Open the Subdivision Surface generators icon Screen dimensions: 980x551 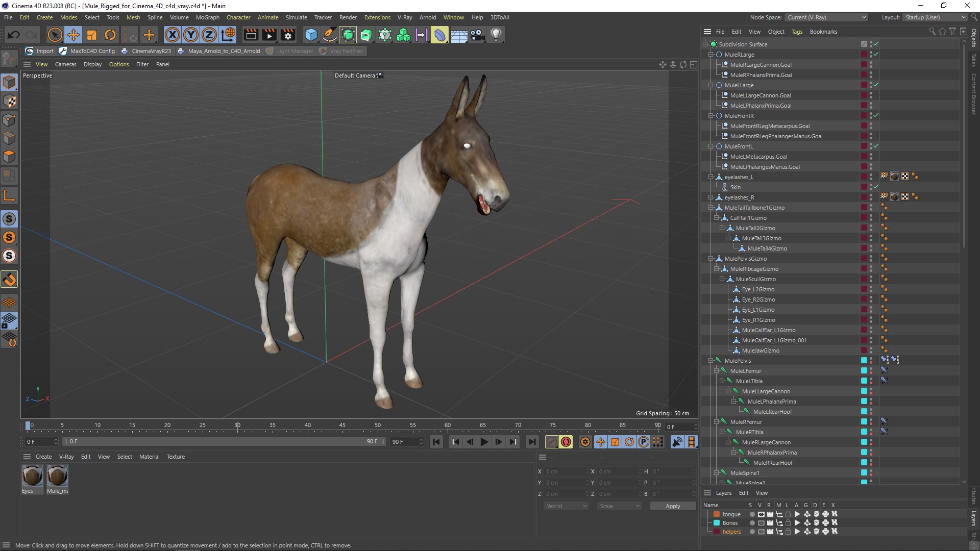click(348, 35)
